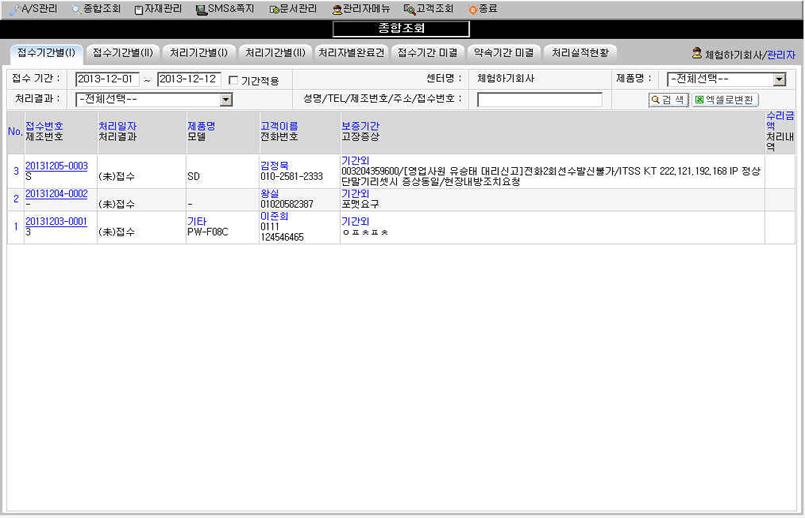Switch to the 처리기간별(I) tab
805x518 pixels.
point(199,52)
